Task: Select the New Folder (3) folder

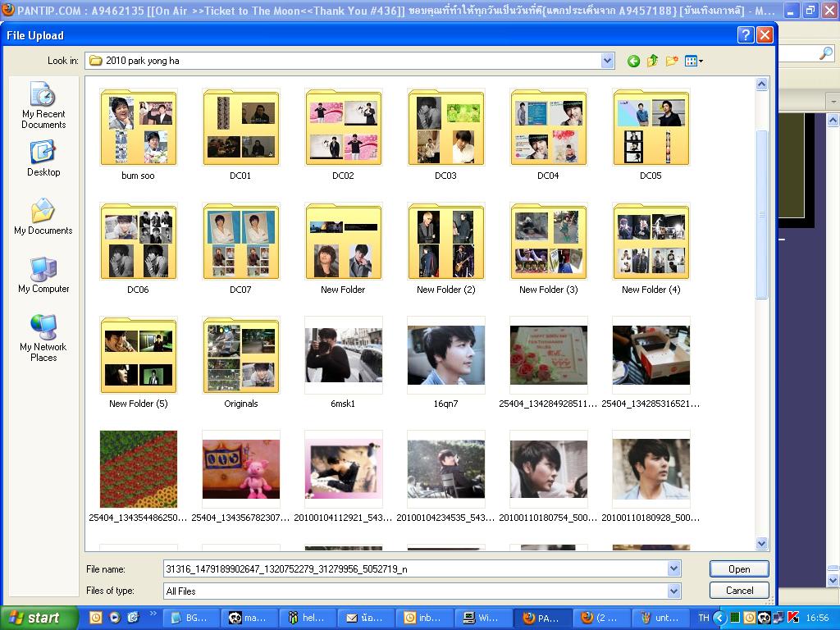Action: tap(549, 249)
